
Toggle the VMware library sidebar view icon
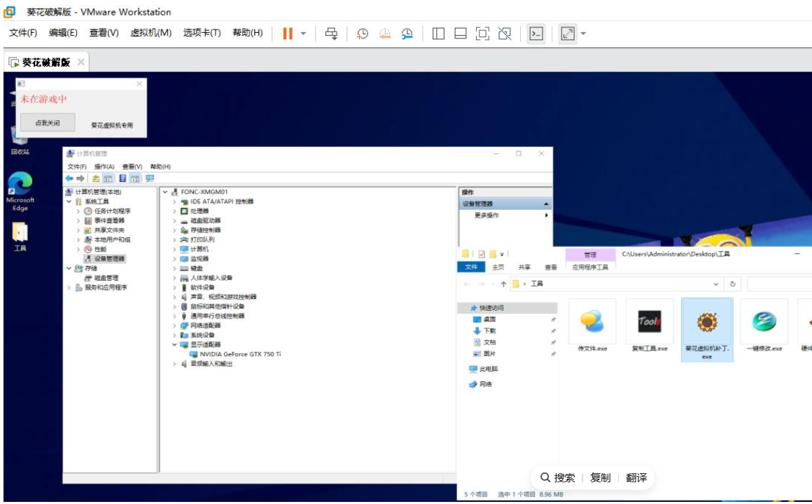[438, 34]
